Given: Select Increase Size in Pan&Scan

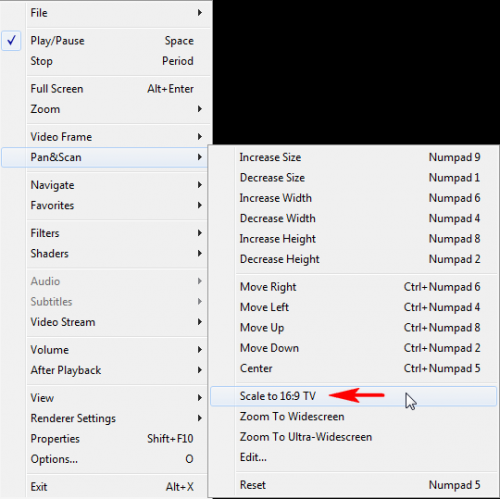Looking at the screenshot, I should (x=353, y=157).
